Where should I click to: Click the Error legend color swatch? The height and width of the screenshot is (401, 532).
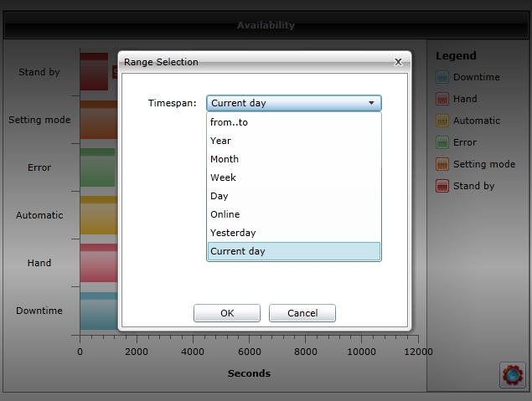tap(442, 143)
